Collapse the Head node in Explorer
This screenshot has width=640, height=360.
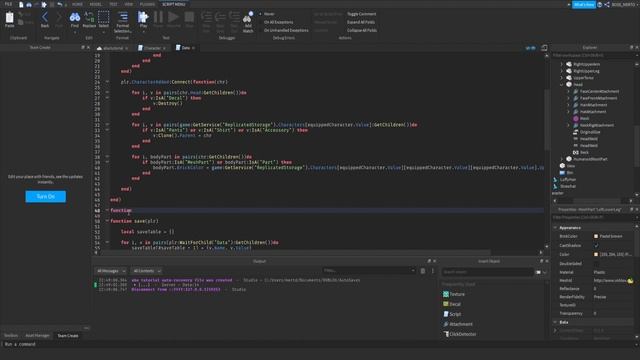point(562,84)
